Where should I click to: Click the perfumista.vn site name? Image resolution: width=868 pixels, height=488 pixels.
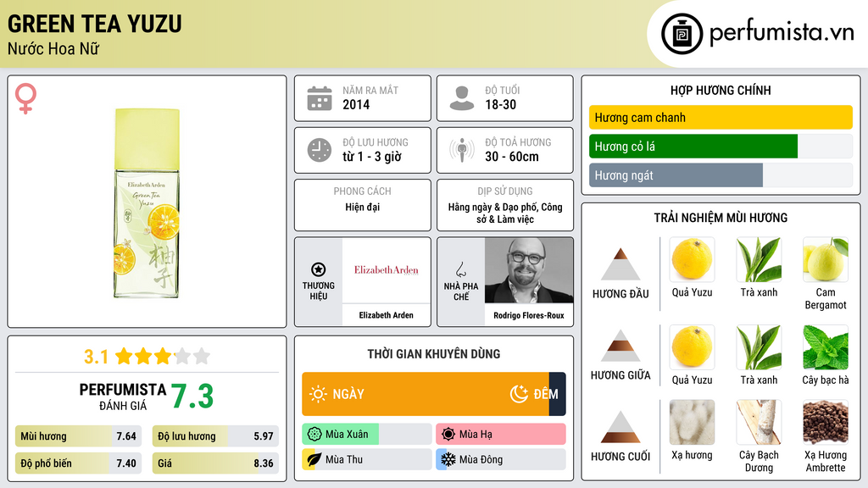click(x=782, y=33)
